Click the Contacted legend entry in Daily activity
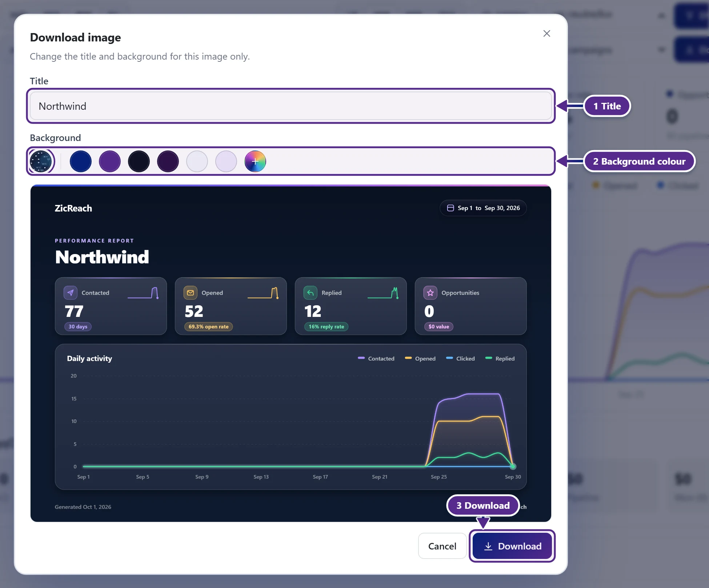 376,358
